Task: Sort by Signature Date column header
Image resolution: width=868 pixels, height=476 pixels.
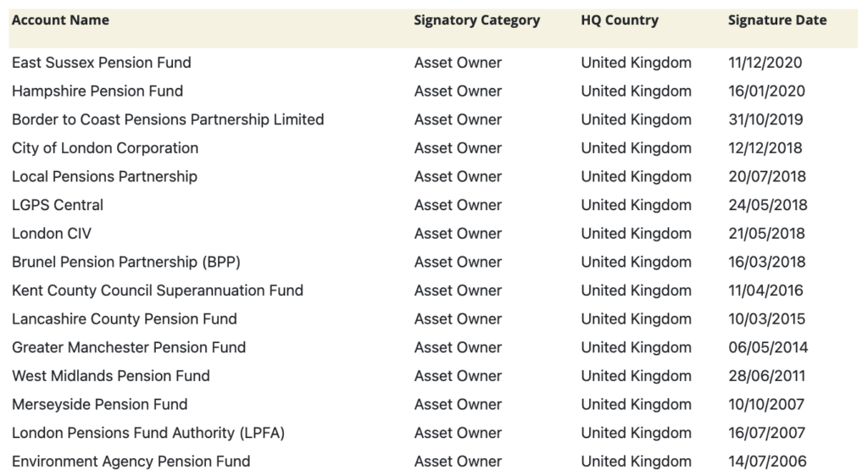Action: coord(776,20)
